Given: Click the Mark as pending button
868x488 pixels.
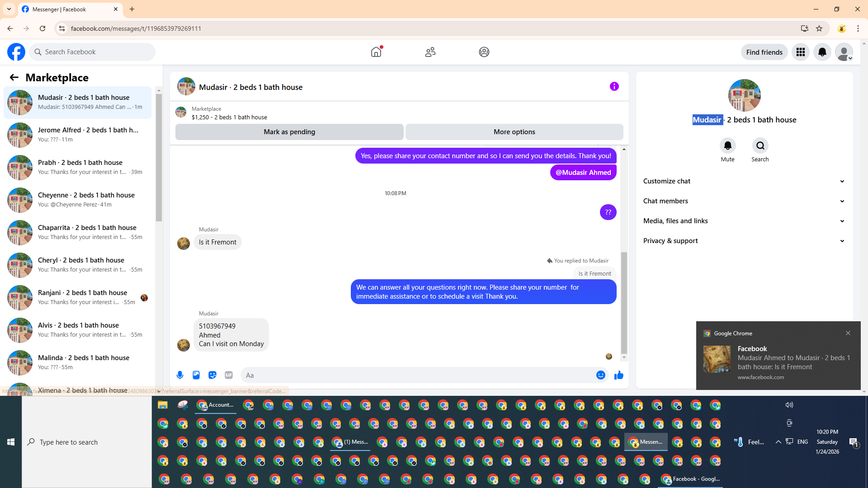Looking at the screenshot, I should 289,132.
